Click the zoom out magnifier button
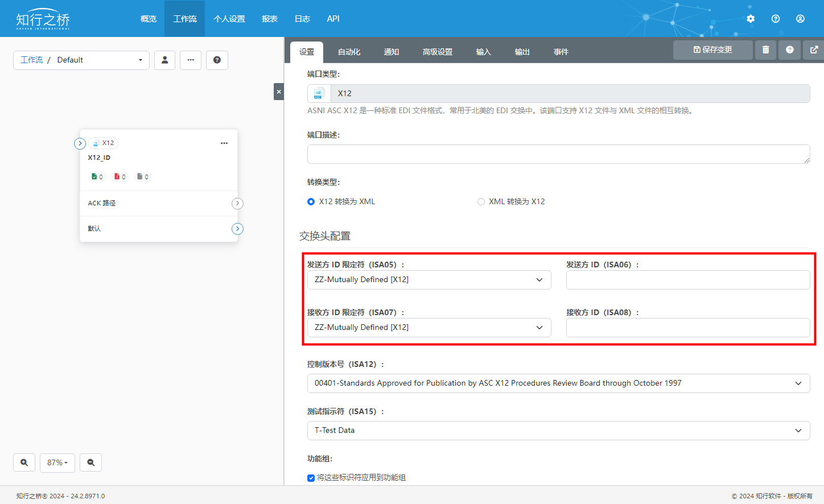This screenshot has width=824, height=504. [x=90, y=462]
